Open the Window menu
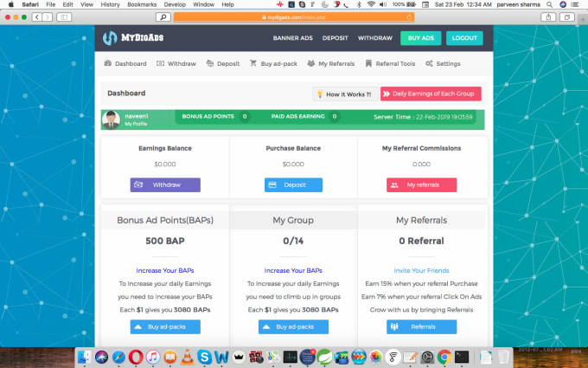 tap(203, 4)
